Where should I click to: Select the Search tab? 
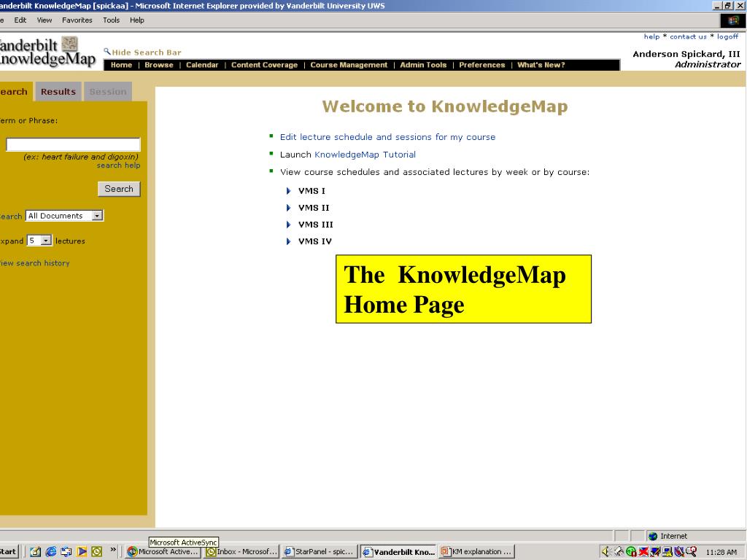click(15, 91)
